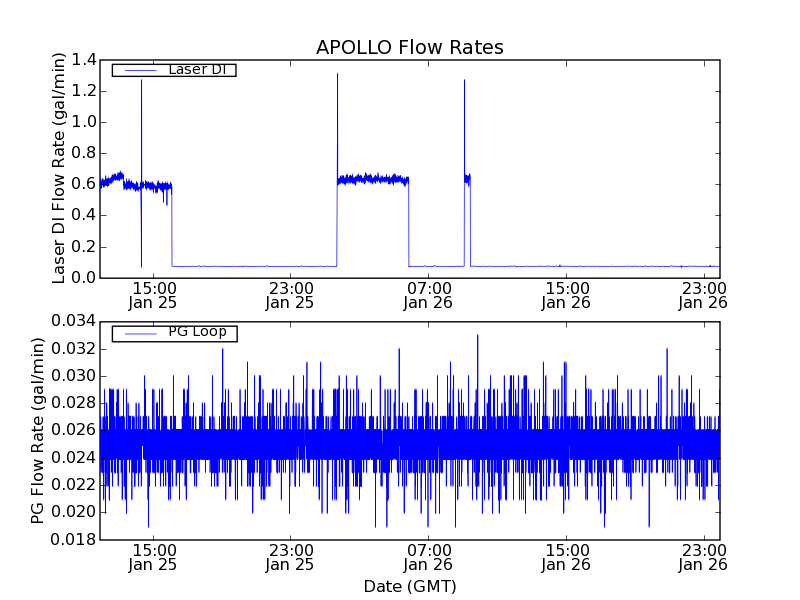The height and width of the screenshot is (600, 800).
Task: Click the 0.024 tick on PG Flow axis
Action: point(73,458)
